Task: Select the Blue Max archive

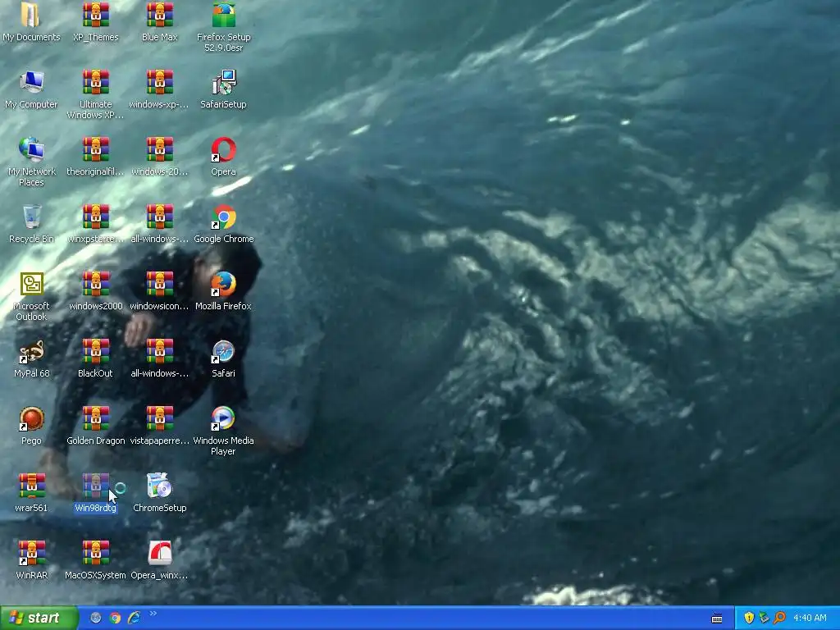Action: [x=160, y=15]
